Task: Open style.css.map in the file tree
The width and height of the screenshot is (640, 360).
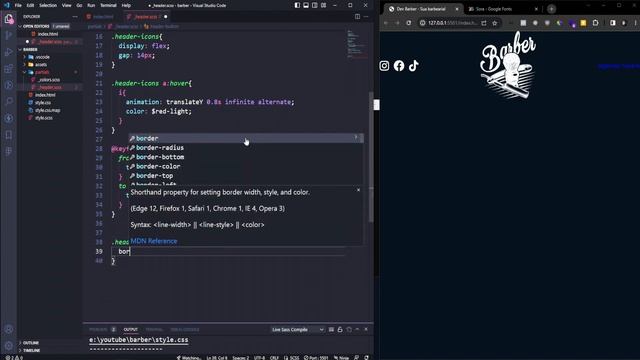Action: pyautogui.click(x=47, y=110)
